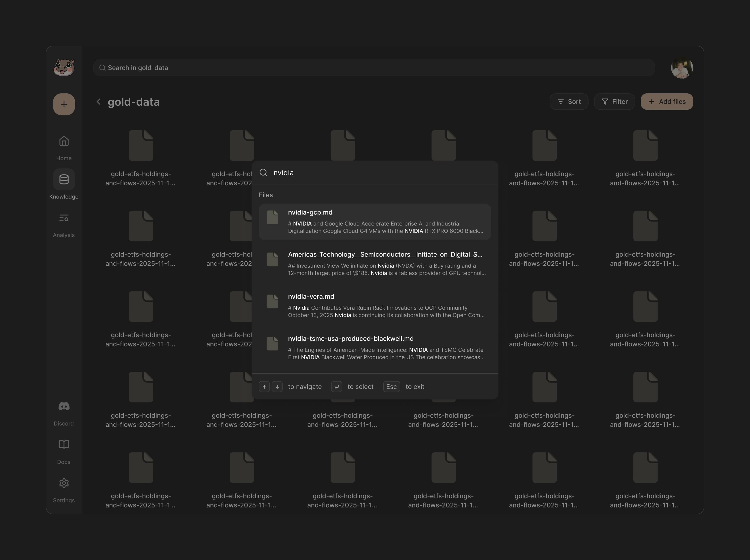Click the enter key hint icon
Screen dimensions: 750x560
(336, 387)
